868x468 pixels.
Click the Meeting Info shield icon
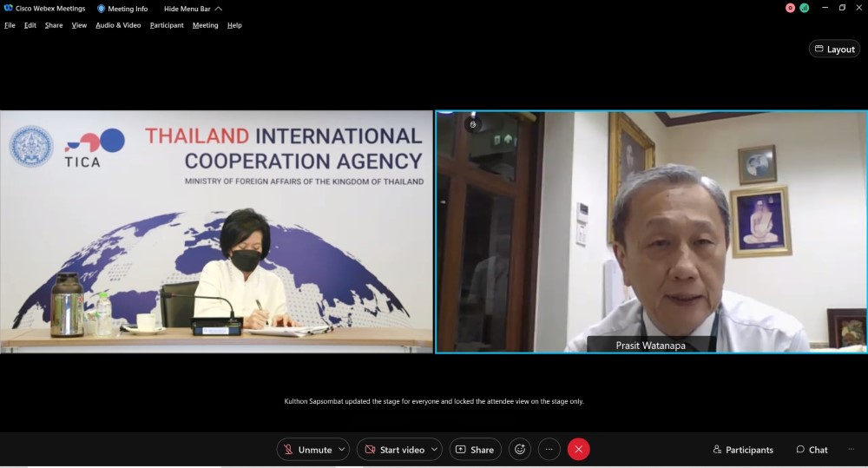coord(102,9)
